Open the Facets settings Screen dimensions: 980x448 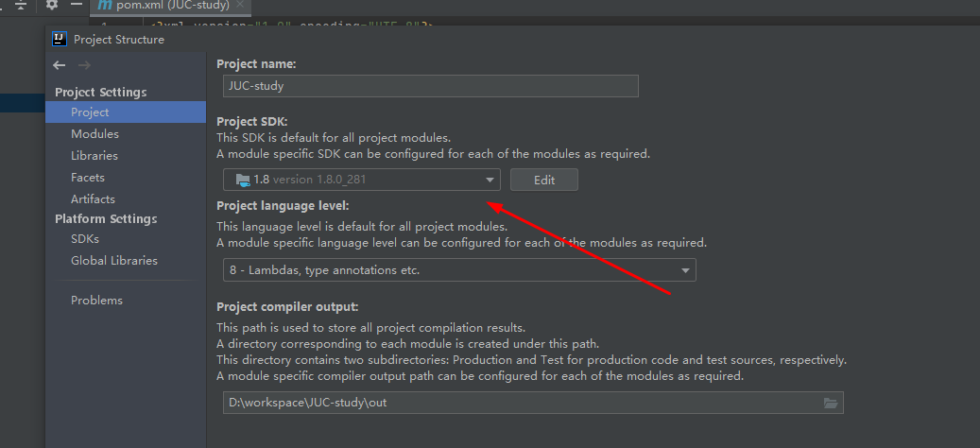coord(88,178)
